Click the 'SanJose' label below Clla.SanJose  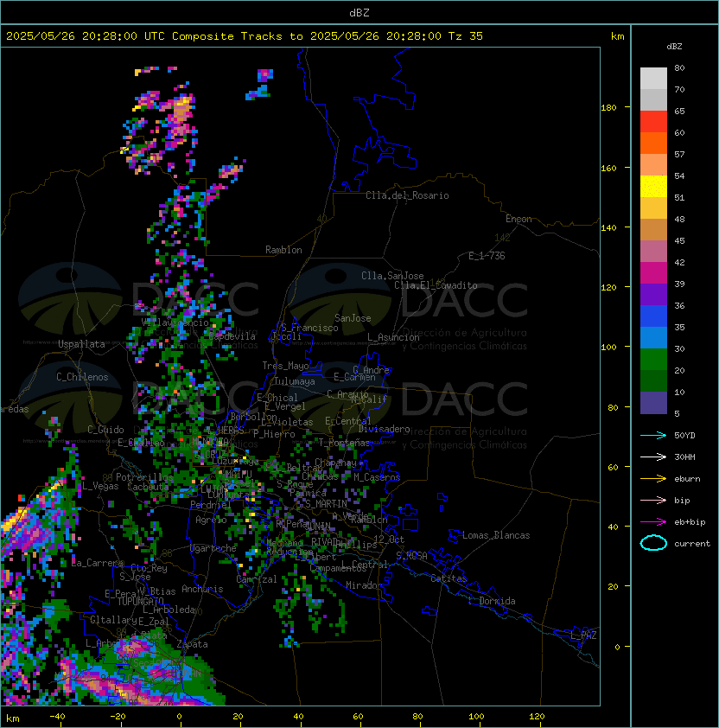[x=353, y=318]
